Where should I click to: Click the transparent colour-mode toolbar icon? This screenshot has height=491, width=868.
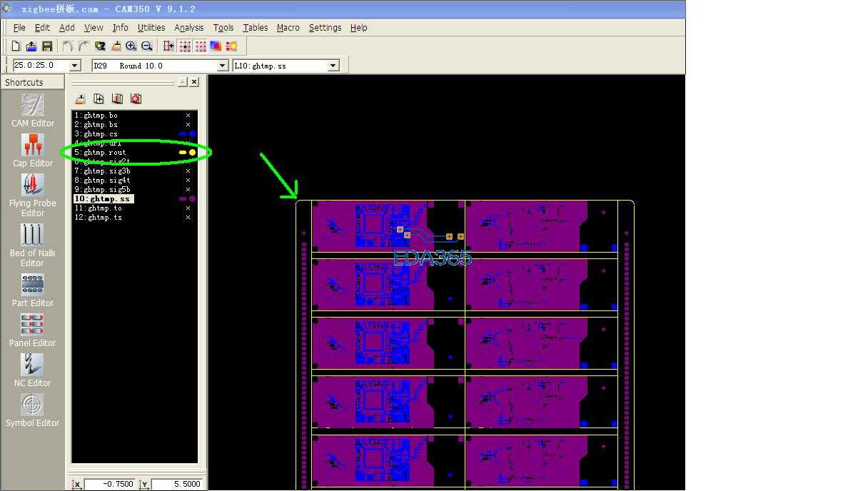216,46
